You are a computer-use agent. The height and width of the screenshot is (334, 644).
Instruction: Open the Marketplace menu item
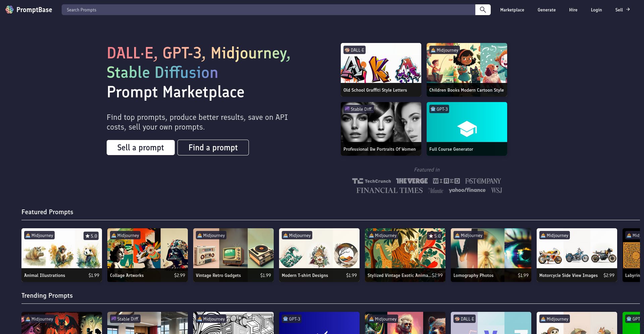(x=512, y=10)
